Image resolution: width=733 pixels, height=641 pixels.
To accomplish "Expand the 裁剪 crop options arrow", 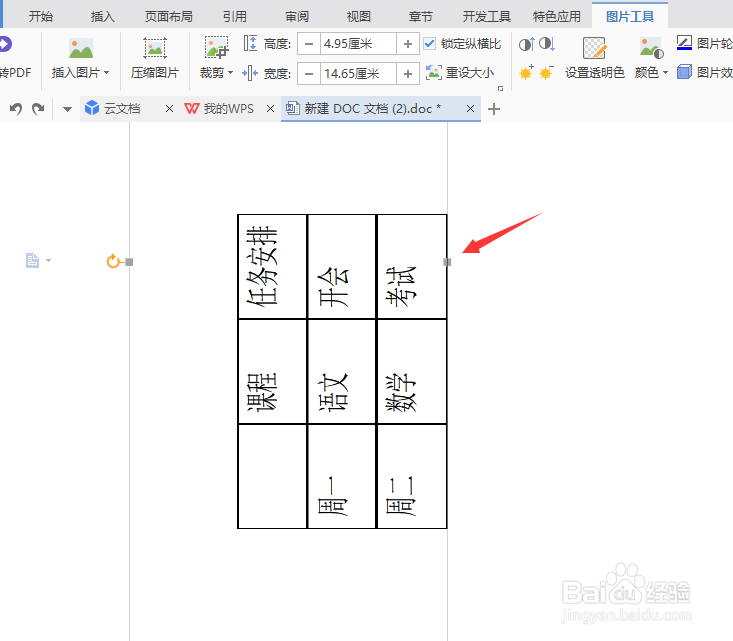I will 230,73.
